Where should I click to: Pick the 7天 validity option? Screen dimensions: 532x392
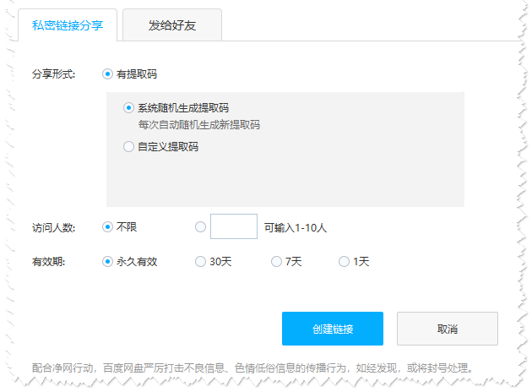coord(276,261)
